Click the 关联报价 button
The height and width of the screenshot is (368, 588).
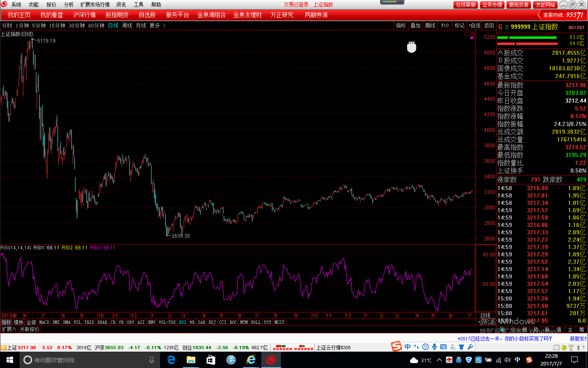[x=29, y=329]
